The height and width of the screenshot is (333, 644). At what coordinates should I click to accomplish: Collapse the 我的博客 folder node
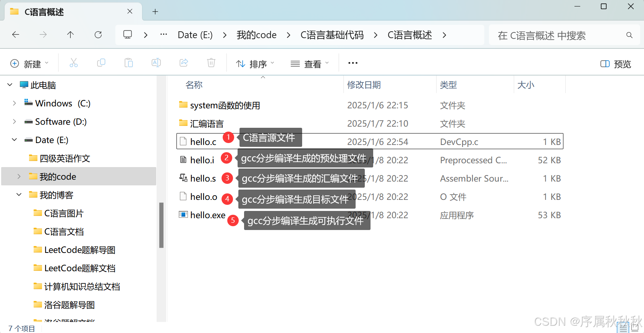click(x=19, y=195)
